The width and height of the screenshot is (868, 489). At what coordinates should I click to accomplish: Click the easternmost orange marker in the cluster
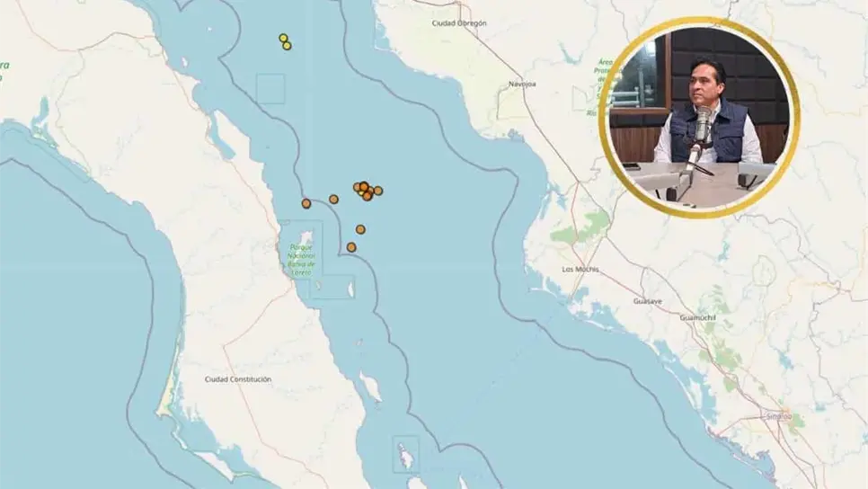click(x=378, y=191)
